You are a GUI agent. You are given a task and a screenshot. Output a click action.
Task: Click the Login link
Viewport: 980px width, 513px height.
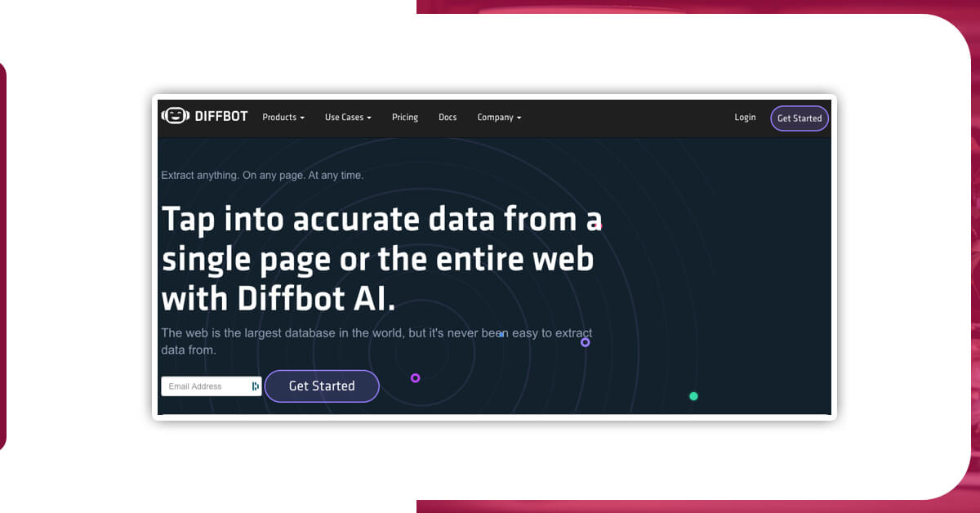tap(745, 118)
